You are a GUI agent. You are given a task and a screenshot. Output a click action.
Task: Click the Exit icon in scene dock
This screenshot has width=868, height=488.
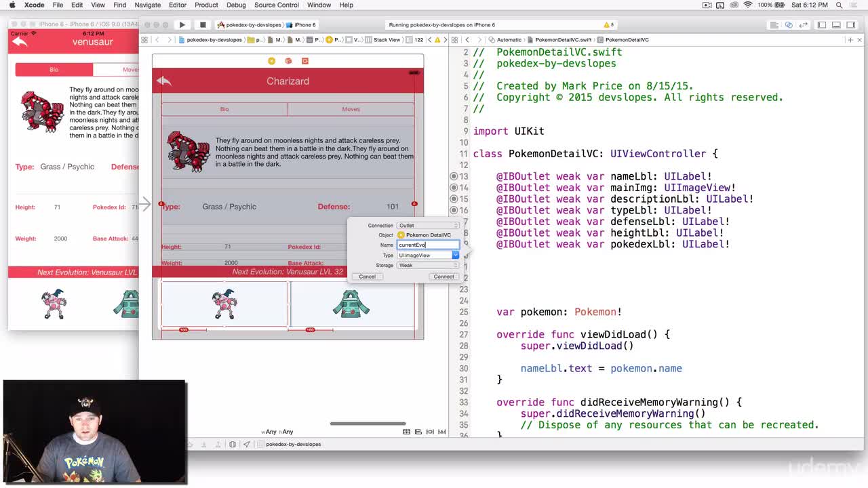(305, 61)
